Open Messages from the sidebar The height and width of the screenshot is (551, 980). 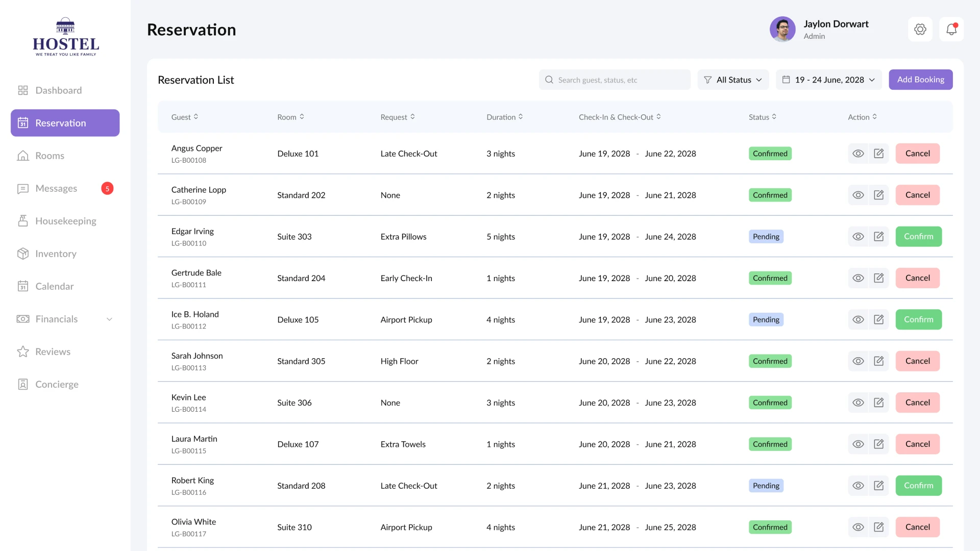(x=22, y=188)
